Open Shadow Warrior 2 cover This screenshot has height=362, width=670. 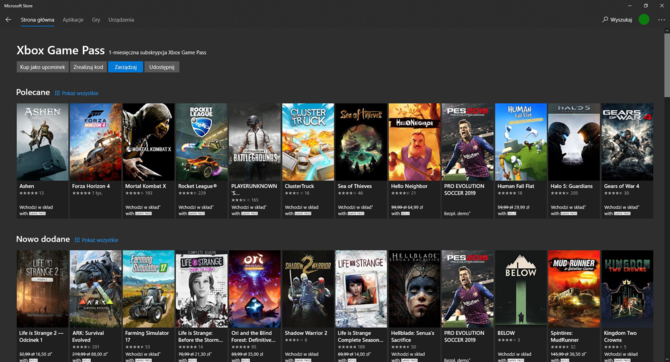tap(308, 289)
